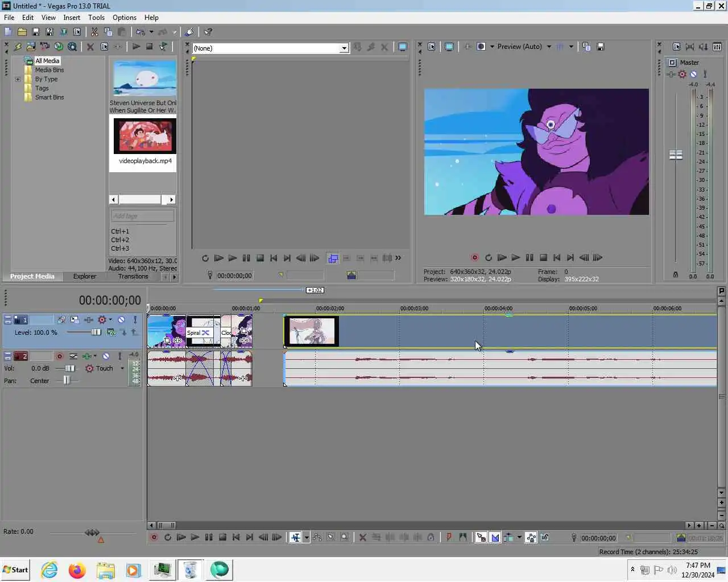Adjust the audio track Pan slider
Image resolution: width=728 pixels, height=582 pixels.
[x=65, y=381]
